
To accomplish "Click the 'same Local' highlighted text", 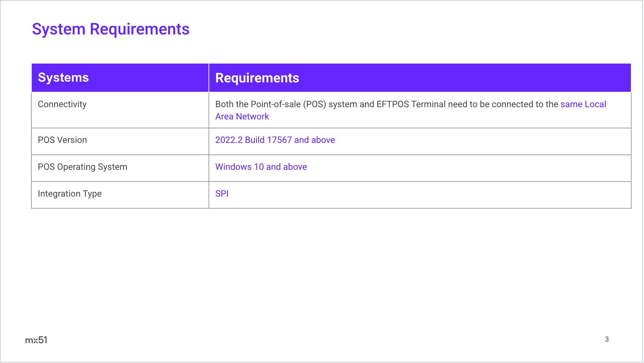I will tap(583, 104).
